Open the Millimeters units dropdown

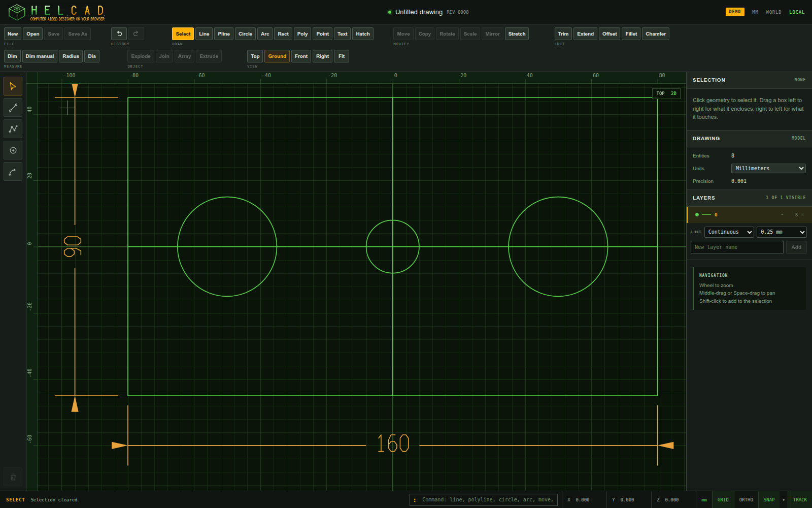point(768,168)
